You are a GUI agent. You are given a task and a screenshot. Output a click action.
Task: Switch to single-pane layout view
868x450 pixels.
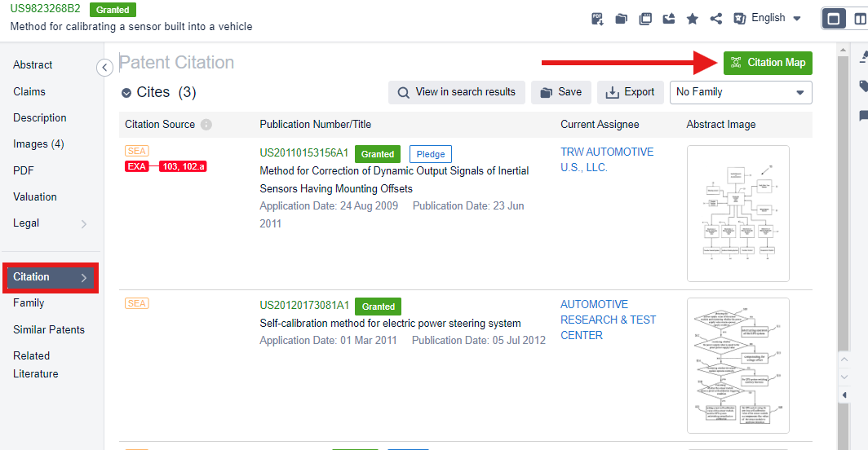tap(834, 18)
